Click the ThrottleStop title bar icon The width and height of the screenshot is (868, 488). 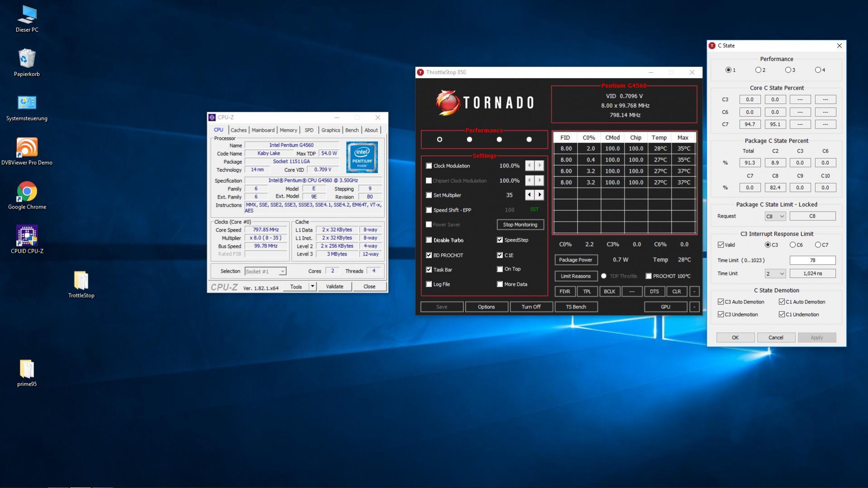click(420, 72)
